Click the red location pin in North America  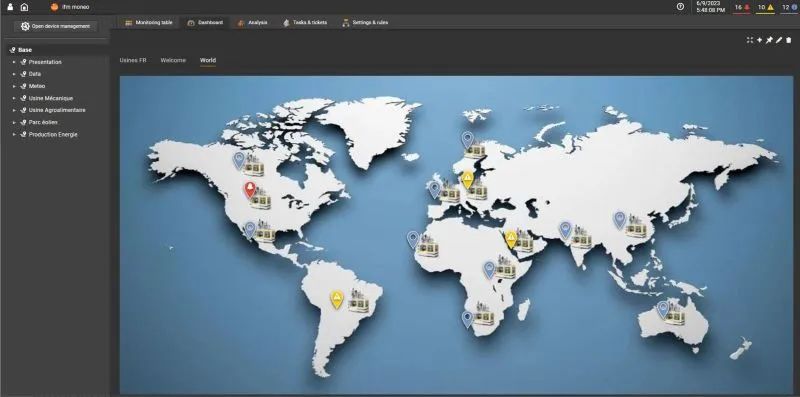(249, 189)
